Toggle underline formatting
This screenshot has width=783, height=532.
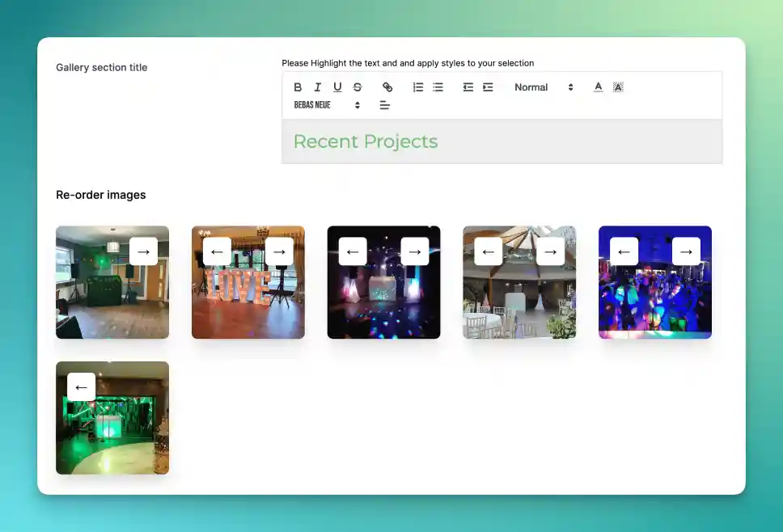337,87
